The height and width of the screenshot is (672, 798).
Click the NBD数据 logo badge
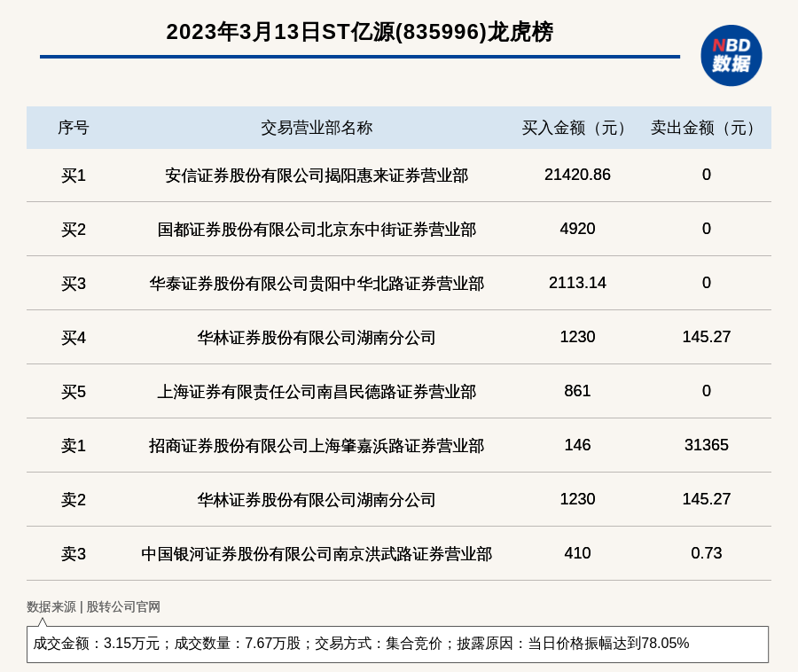[x=731, y=56]
